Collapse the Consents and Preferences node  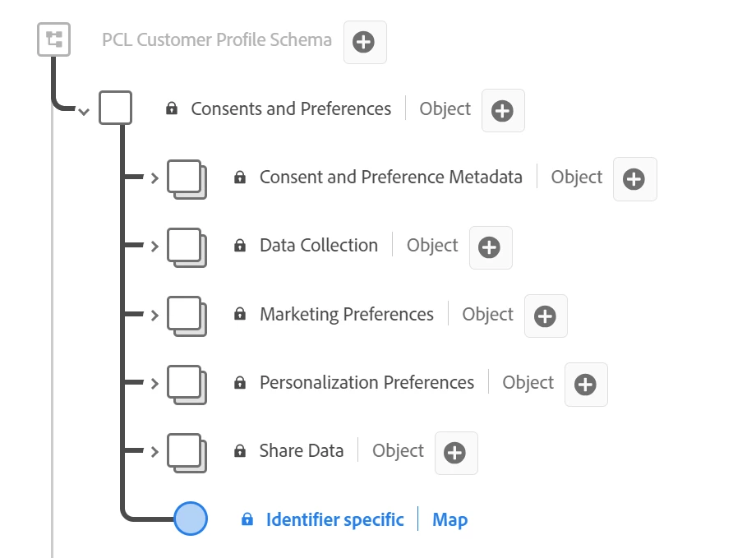83,111
